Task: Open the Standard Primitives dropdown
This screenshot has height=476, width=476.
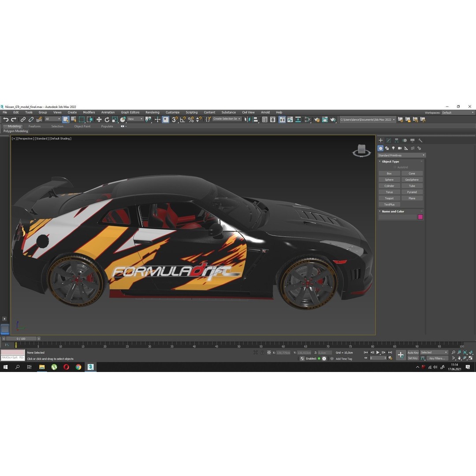Action: [402, 156]
